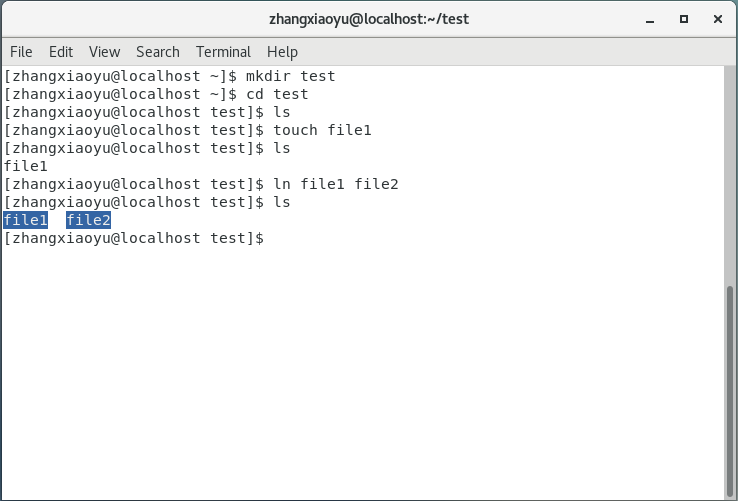Open the Help menu
738x501 pixels.
(x=282, y=52)
